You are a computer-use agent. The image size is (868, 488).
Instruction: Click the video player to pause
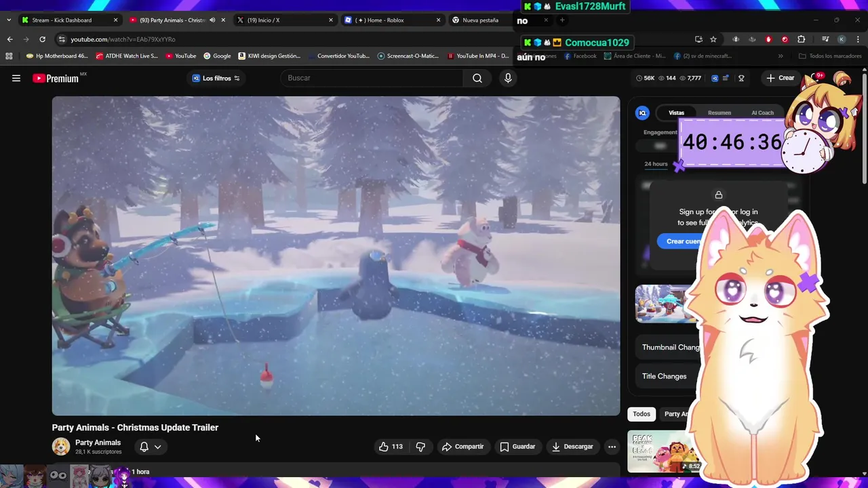point(336,256)
